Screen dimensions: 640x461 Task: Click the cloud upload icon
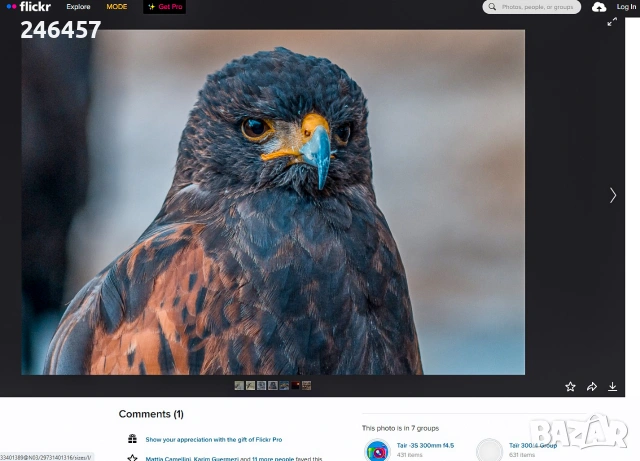pos(599,7)
